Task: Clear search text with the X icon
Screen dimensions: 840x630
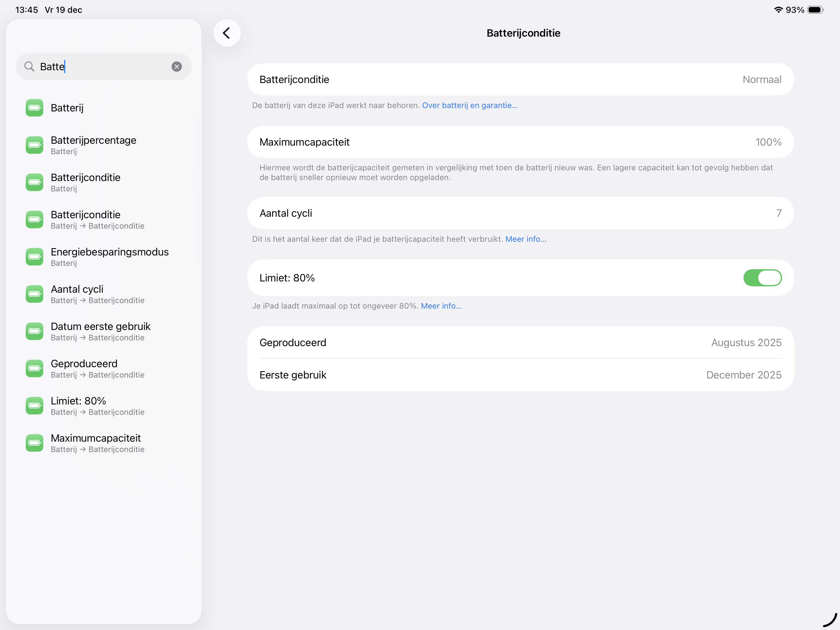Action: point(177,67)
